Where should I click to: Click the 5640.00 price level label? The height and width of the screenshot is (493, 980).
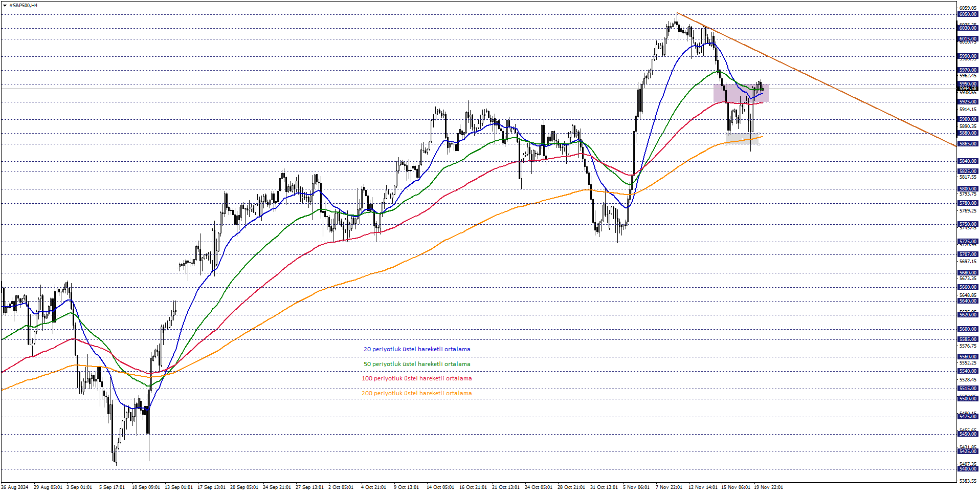968,301
